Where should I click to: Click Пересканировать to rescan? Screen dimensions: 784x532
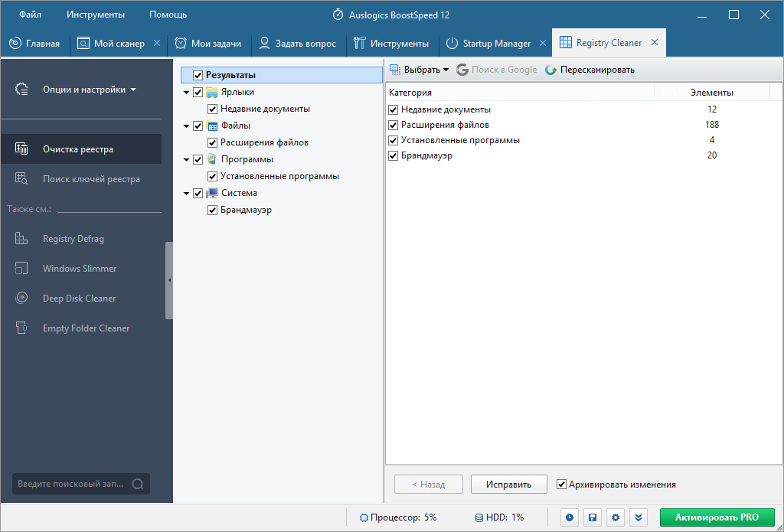[590, 70]
